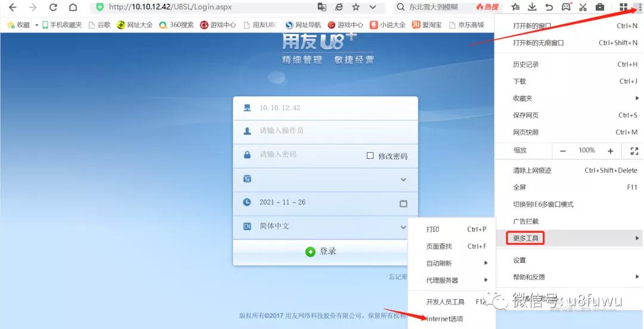Image resolution: width=644 pixels, height=329 pixels.
Task: Click the browser forward arrow
Action: click(x=33, y=7)
